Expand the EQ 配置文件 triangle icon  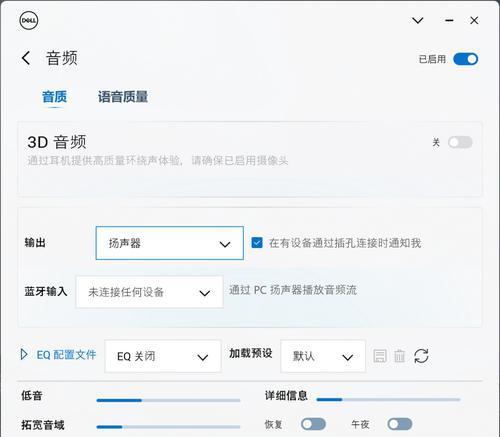click(24, 354)
